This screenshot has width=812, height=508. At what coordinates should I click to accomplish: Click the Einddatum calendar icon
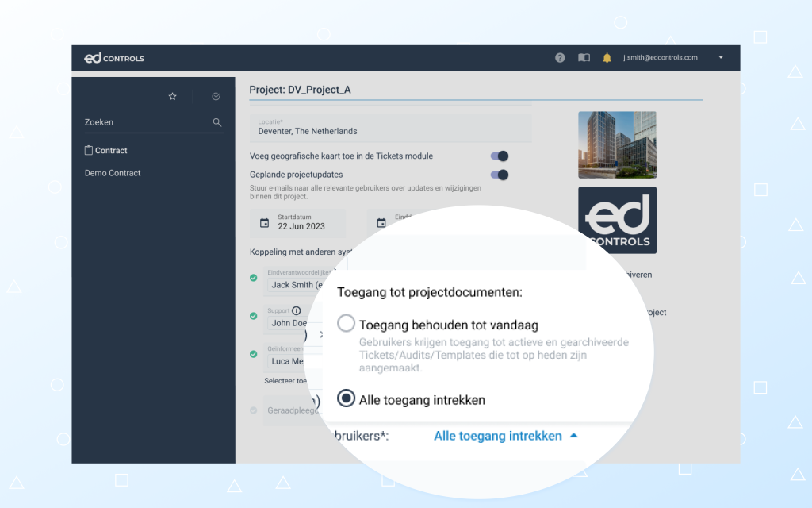(381, 223)
